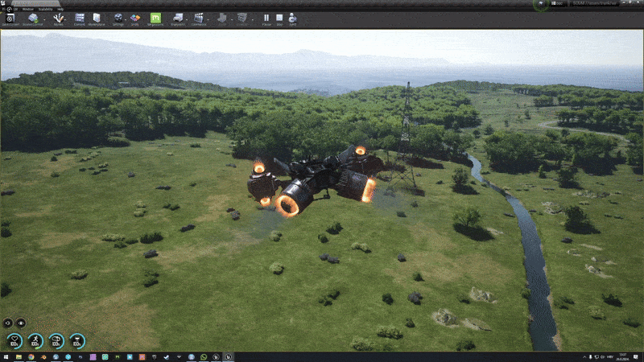Click the Modes toolbar icon
644x362 pixels.
[59, 18]
